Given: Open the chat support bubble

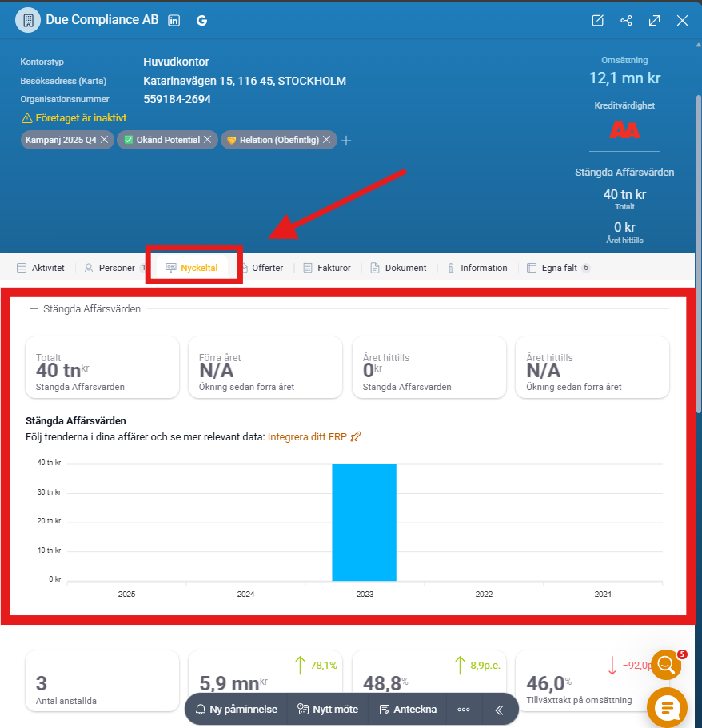Looking at the screenshot, I should tap(667, 708).
